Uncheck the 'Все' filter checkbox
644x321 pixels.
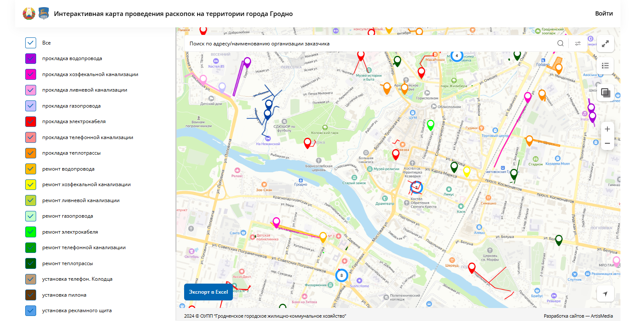pyautogui.click(x=30, y=42)
